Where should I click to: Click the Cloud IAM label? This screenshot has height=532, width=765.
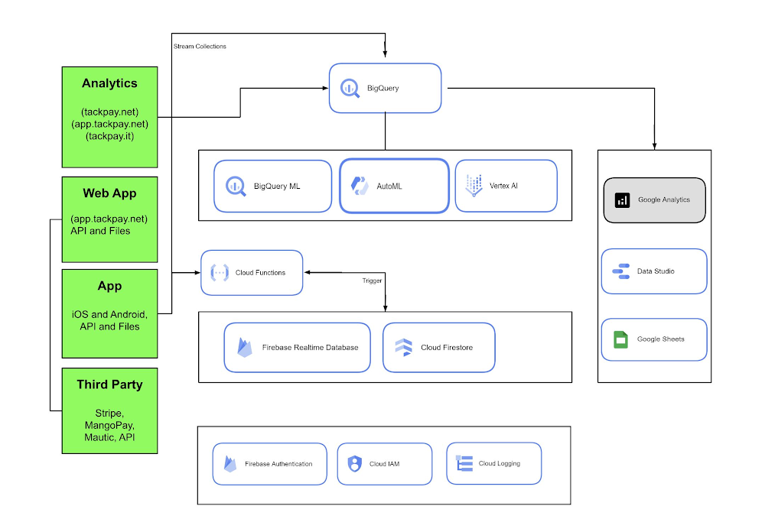(x=385, y=464)
